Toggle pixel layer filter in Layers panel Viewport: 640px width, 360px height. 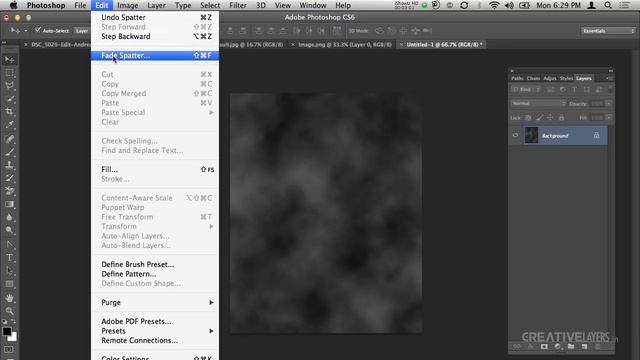click(551, 89)
